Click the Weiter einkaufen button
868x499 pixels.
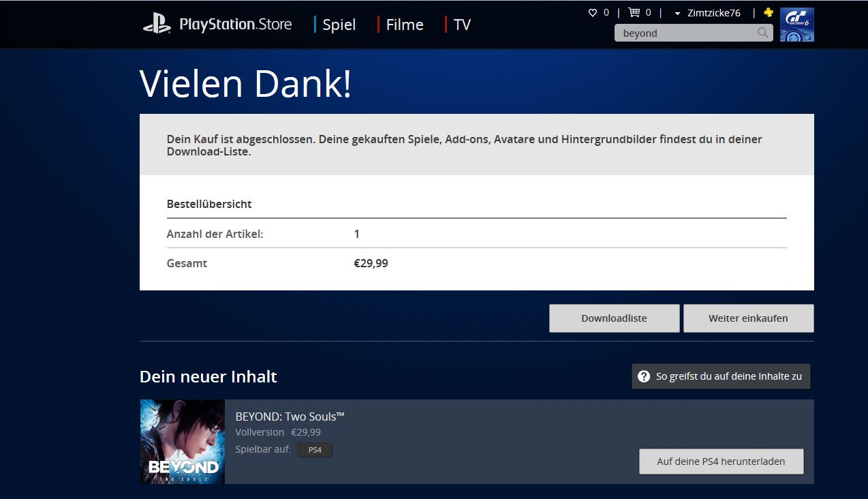pyautogui.click(x=749, y=318)
